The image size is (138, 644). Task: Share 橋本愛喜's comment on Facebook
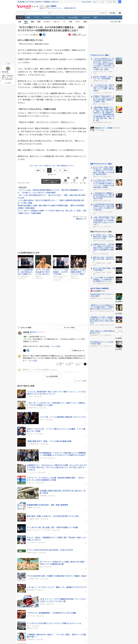pos(28,351)
